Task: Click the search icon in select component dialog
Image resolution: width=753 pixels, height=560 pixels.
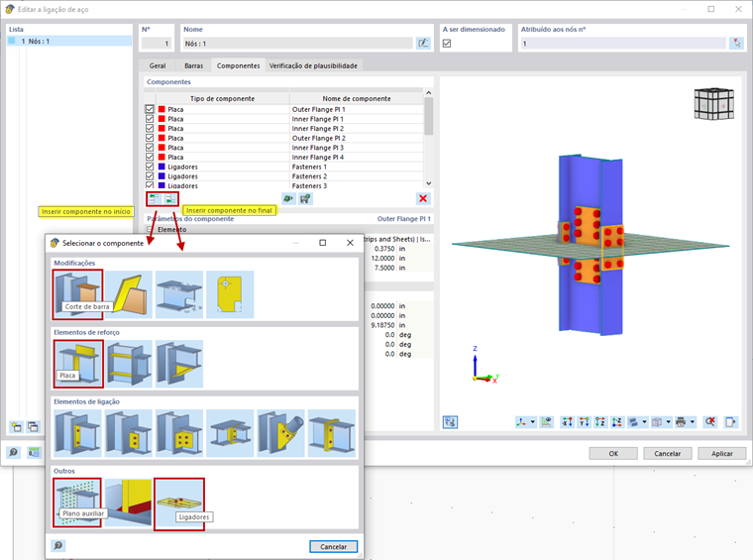Action: (x=58, y=545)
